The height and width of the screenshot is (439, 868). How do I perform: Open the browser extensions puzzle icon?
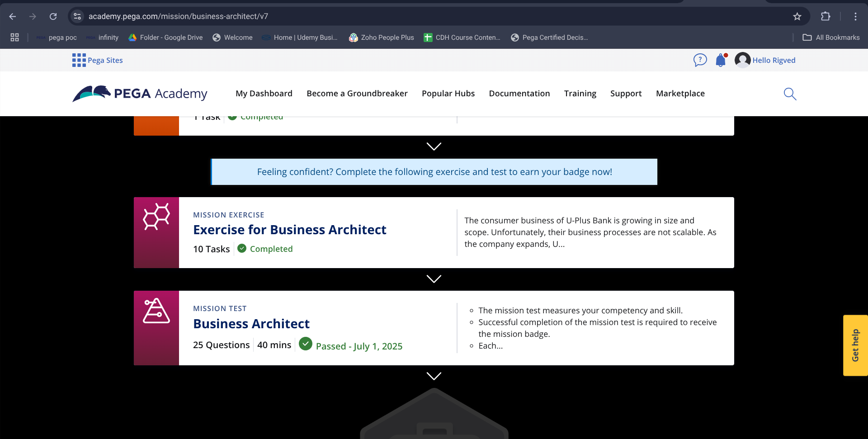(x=826, y=16)
